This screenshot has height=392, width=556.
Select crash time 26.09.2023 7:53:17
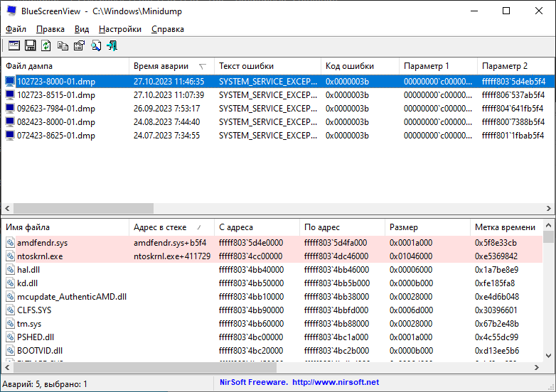tap(166, 109)
